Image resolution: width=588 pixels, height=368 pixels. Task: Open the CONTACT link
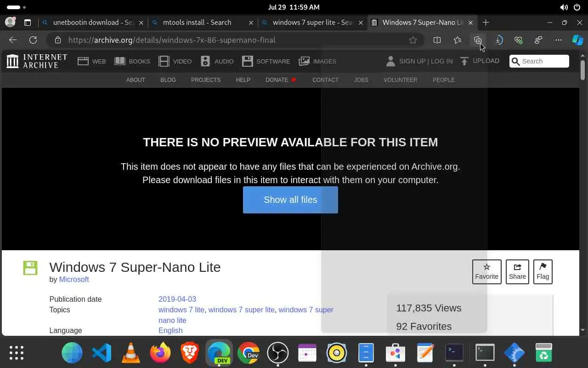[x=325, y=80]
